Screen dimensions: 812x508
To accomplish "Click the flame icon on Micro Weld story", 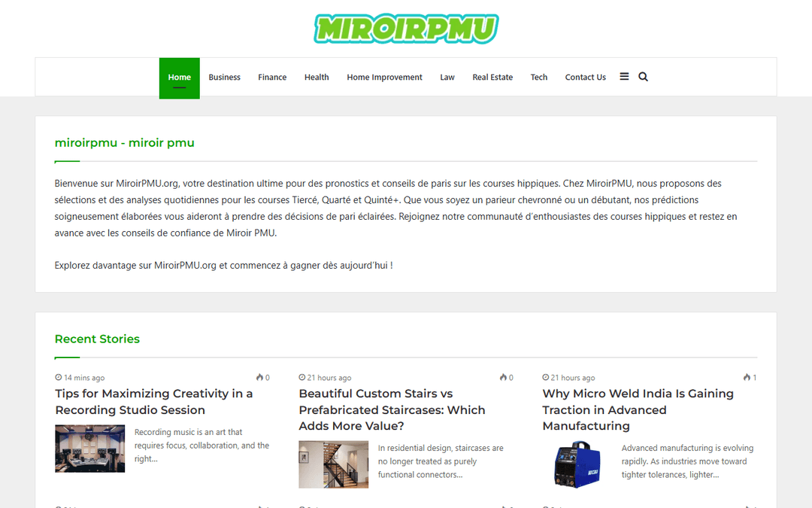I will (747, 377).
